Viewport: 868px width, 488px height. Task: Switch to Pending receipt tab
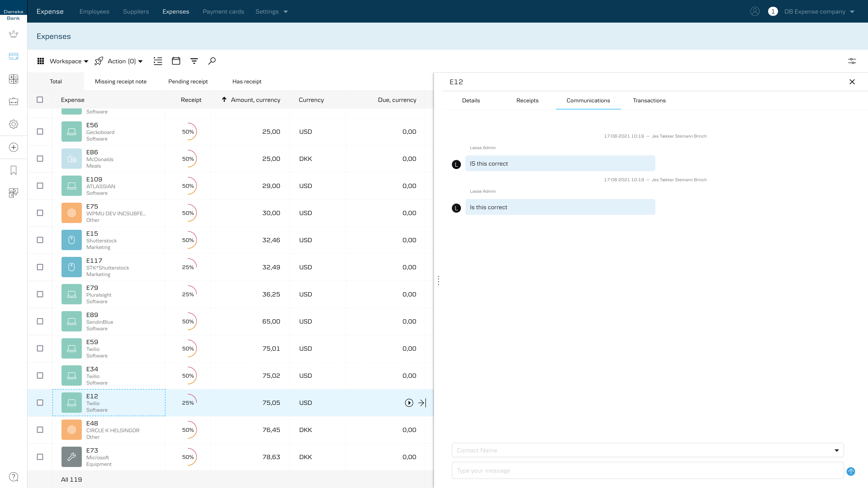[x=188, y=82]
